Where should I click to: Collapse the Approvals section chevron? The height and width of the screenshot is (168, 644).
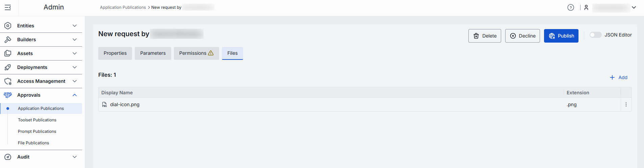tap(75, 95)
